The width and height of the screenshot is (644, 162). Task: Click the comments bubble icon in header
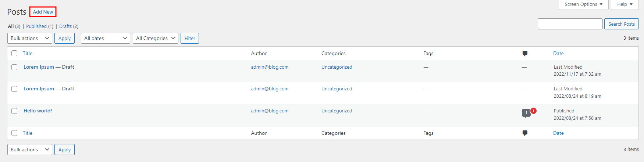point(525,54)
